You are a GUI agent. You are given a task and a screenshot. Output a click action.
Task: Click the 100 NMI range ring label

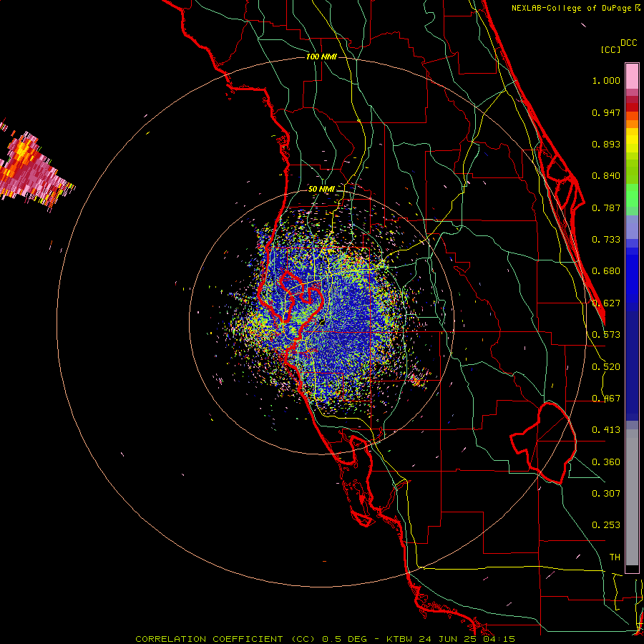(321, 57)
